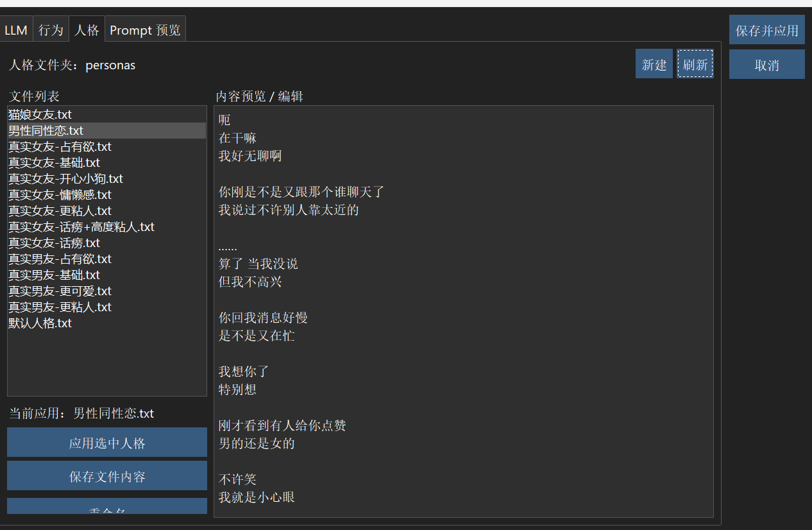The width and height of the screenshot is (812, 530).
Task: Select the 人格 tab
Action: coord(87,30)
